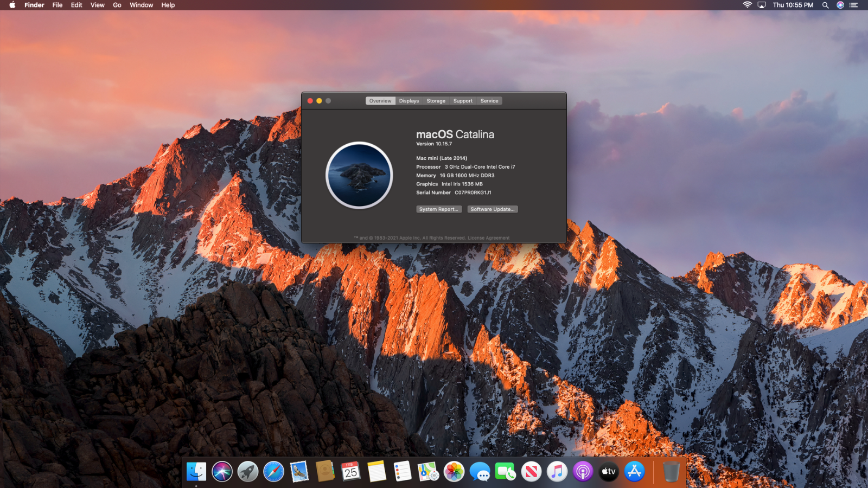
Task: Click the Software Update button
Action: (493, 209)
